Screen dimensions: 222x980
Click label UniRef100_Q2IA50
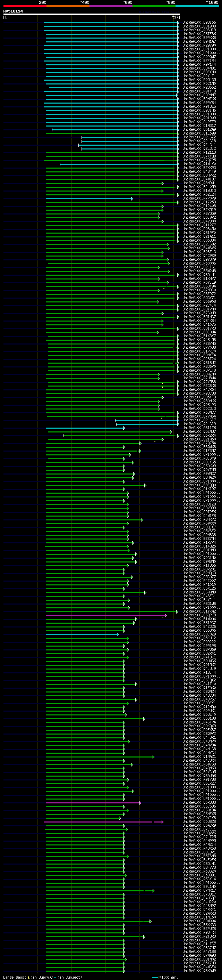point(199,439)
